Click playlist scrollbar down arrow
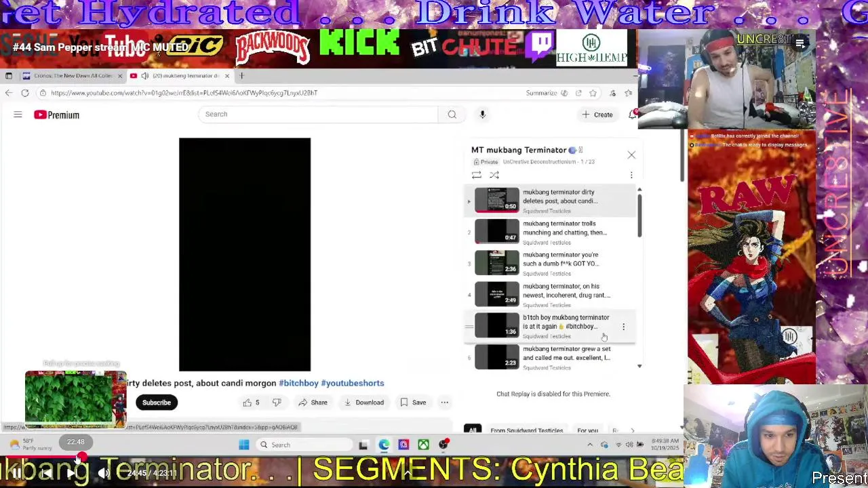This screenshot has width=868, height=488. click(639, 367)
